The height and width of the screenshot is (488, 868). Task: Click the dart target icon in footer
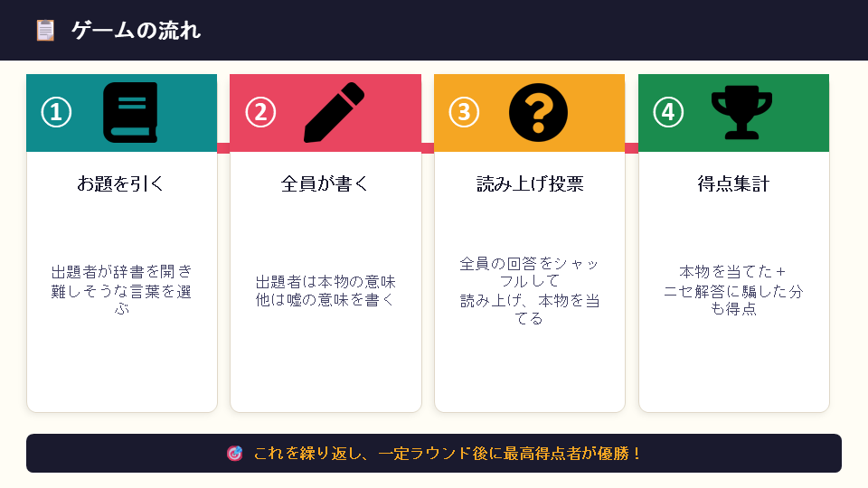(x=234, y=453)
